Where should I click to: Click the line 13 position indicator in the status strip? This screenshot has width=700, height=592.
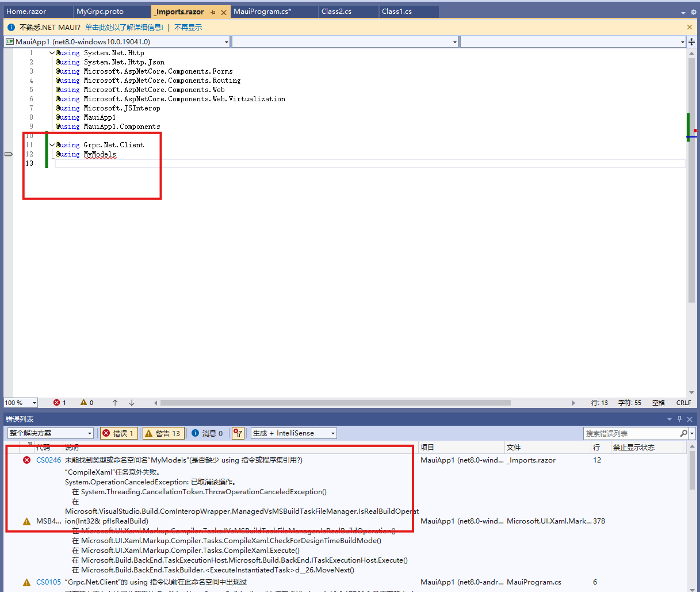click(599, 403)
